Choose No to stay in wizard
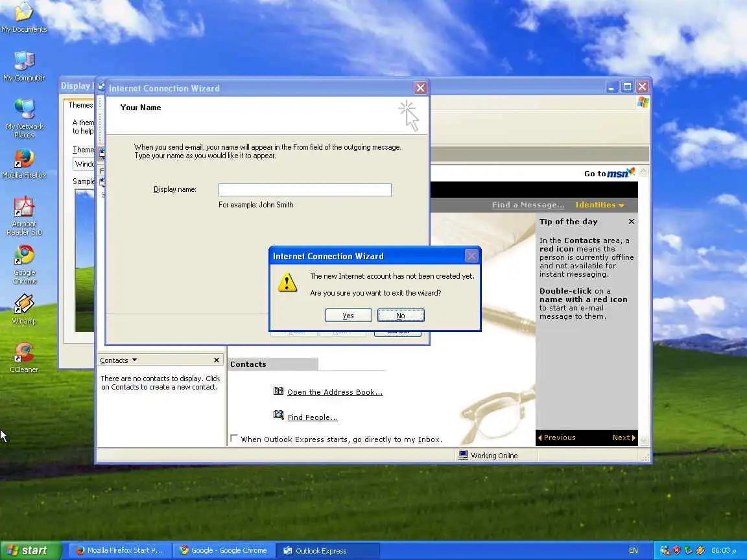Image resolution: width=747 pixels, height=560 pixels. [x=401, y=315]
